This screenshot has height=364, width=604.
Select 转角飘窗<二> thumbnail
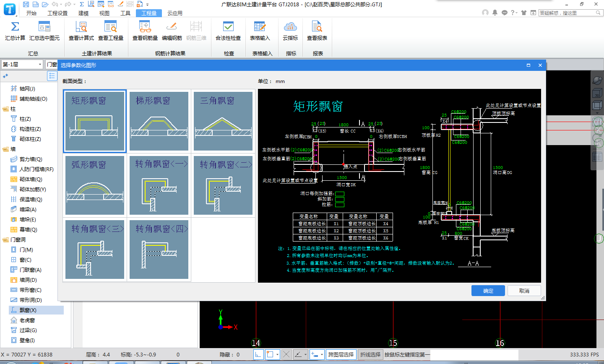(223, 185)
